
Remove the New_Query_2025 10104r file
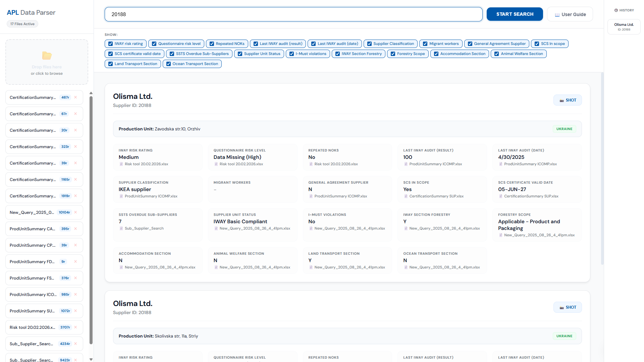(x=75, y=213)
